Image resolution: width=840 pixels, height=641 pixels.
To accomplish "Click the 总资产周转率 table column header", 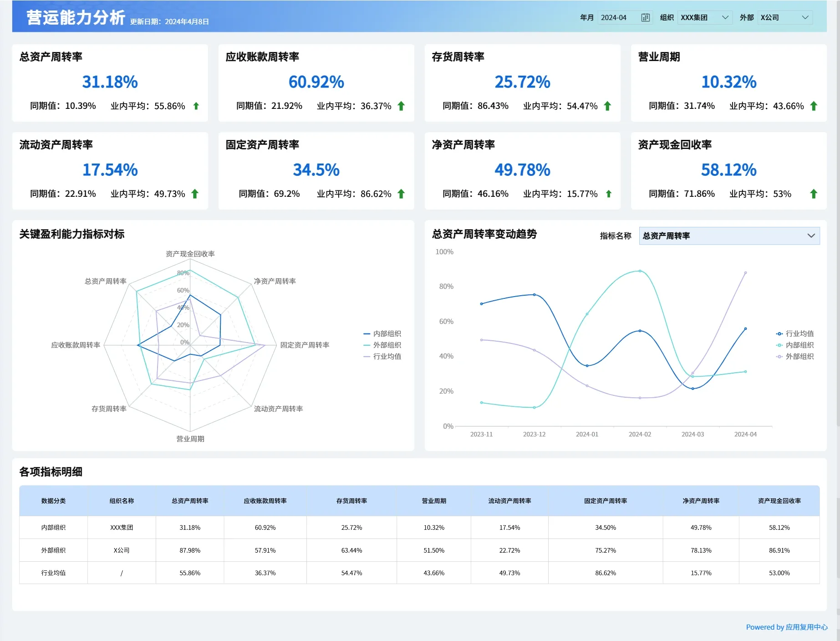I will pos(190,501).
